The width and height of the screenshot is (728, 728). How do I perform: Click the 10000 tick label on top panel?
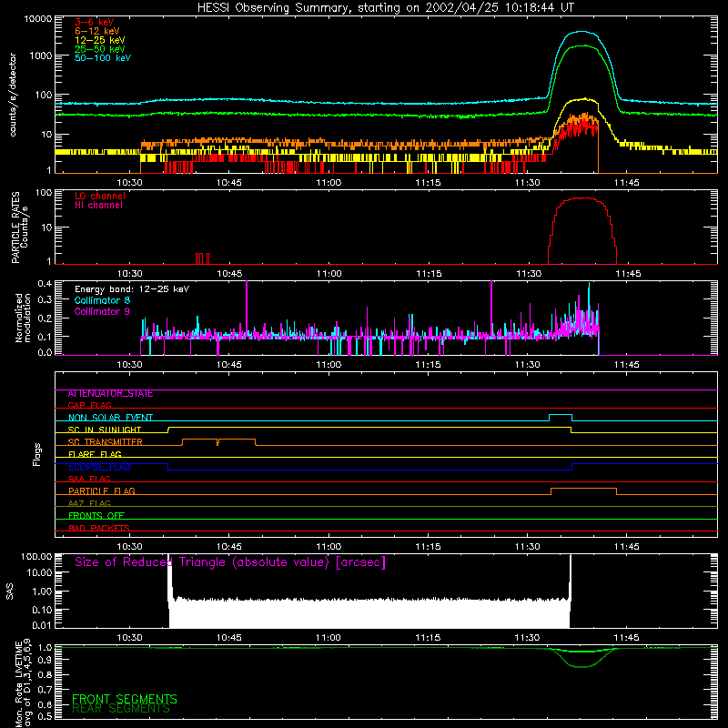38,19
